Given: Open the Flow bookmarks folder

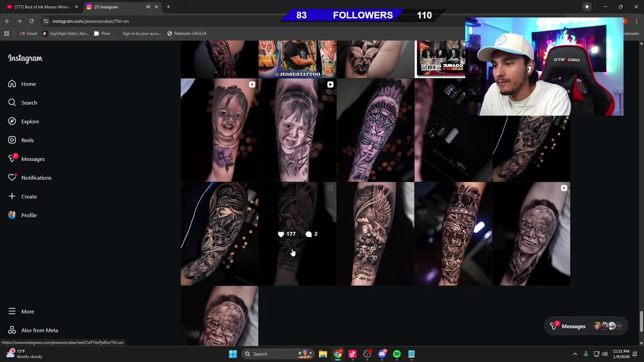Looking at the screenshot, I should click(102, 34).
